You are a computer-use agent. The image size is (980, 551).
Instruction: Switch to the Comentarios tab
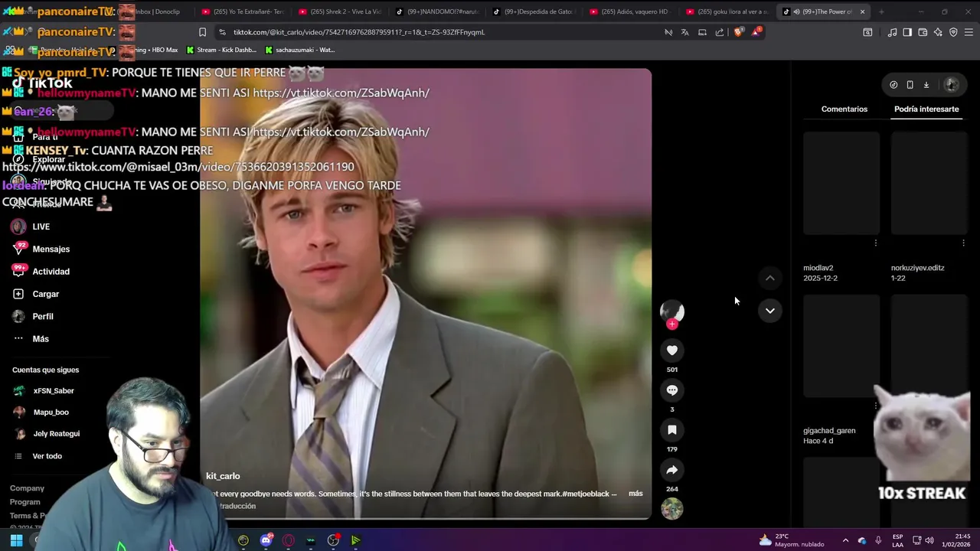pyautogui.click(x=844, y=109)
